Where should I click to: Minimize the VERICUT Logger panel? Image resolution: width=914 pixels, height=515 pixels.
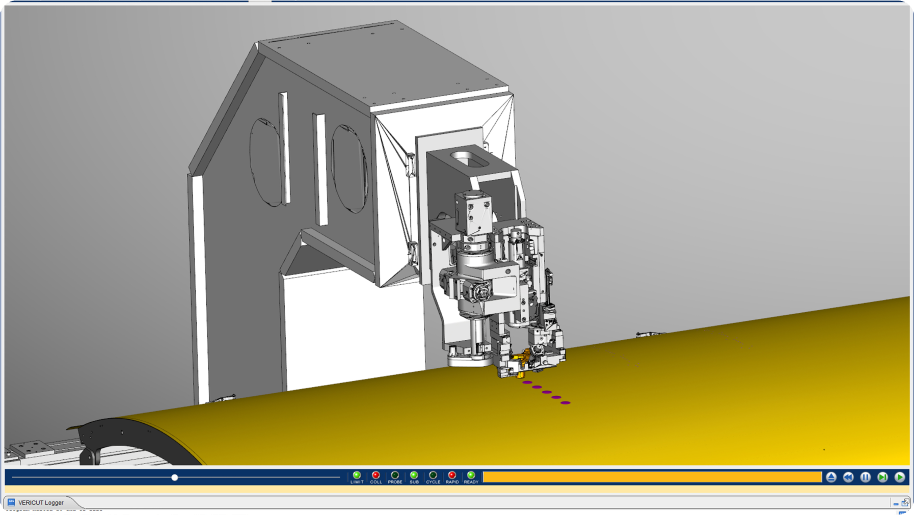[x=894, y=502]
